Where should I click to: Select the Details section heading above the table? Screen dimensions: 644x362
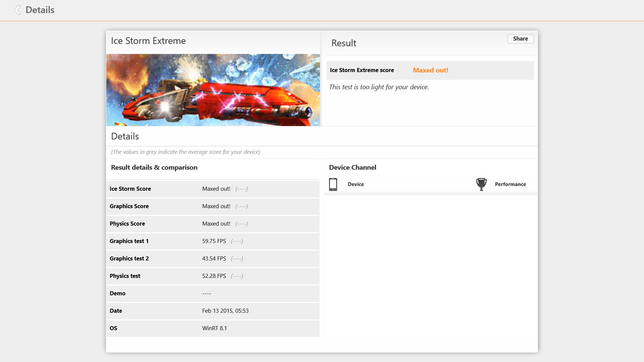tap(125, 136)
